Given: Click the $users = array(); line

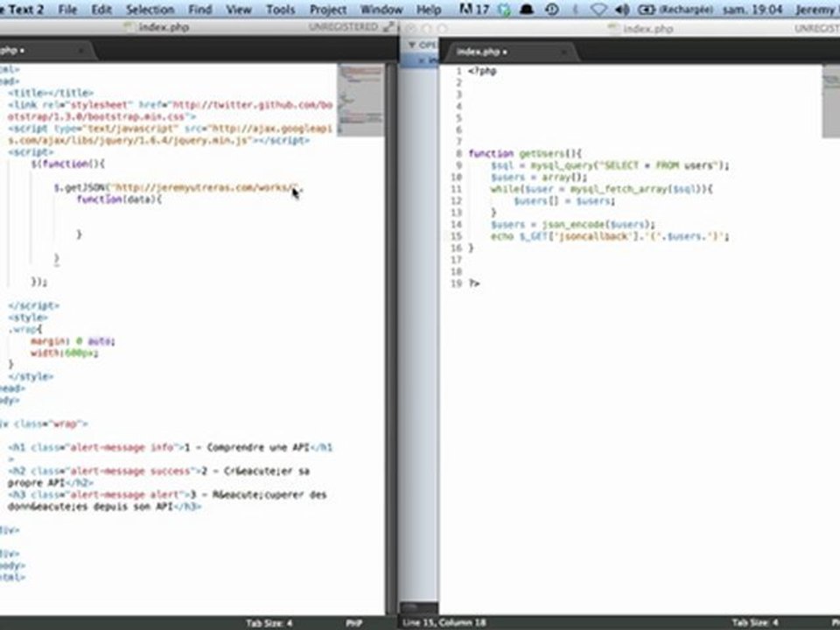Looking at the screenshot, I should pyautogui.click(x=539, y=178).
